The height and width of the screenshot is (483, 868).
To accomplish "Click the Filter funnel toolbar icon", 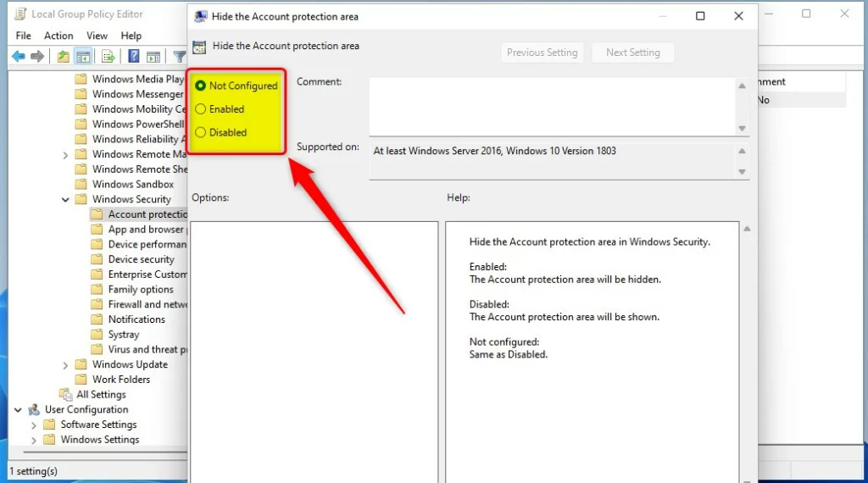I will point(180,56).
